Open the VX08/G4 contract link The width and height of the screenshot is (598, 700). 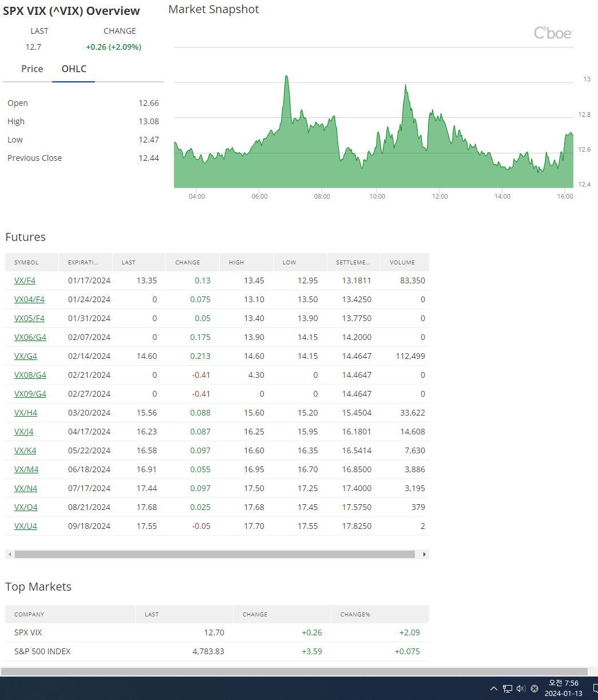pos(30,375)
